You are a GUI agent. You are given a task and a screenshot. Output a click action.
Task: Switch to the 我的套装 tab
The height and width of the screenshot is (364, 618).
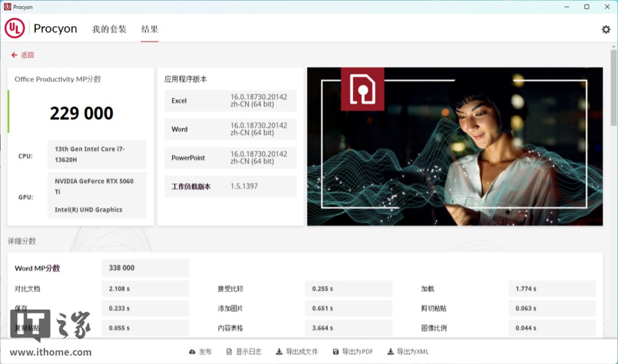[109, 29]
